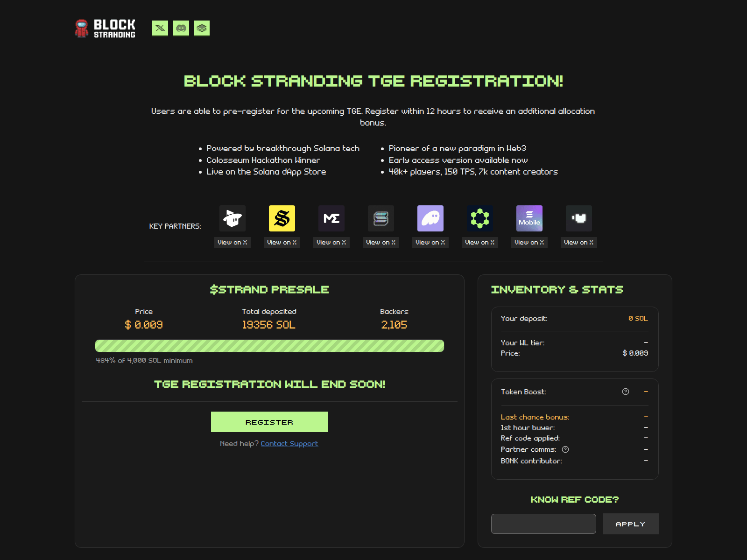Open the Discord community icon
The image size is (747, 560).
(181, 28)
